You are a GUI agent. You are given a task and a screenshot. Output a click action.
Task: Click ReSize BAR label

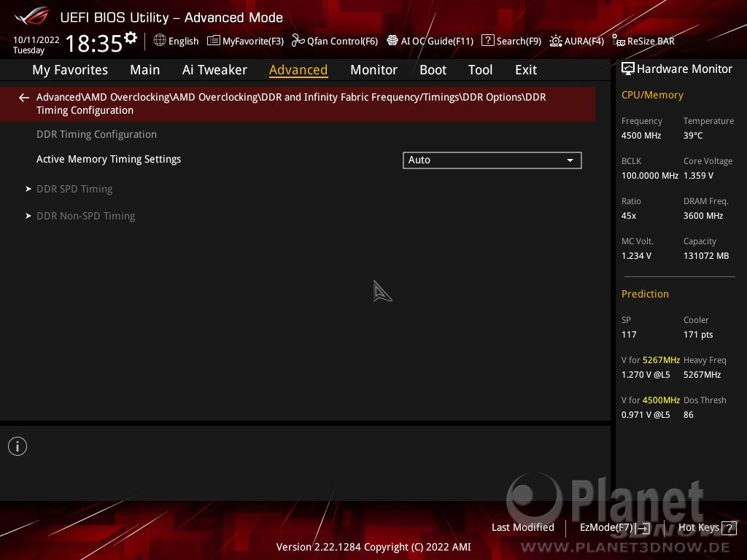pos(651,41)
